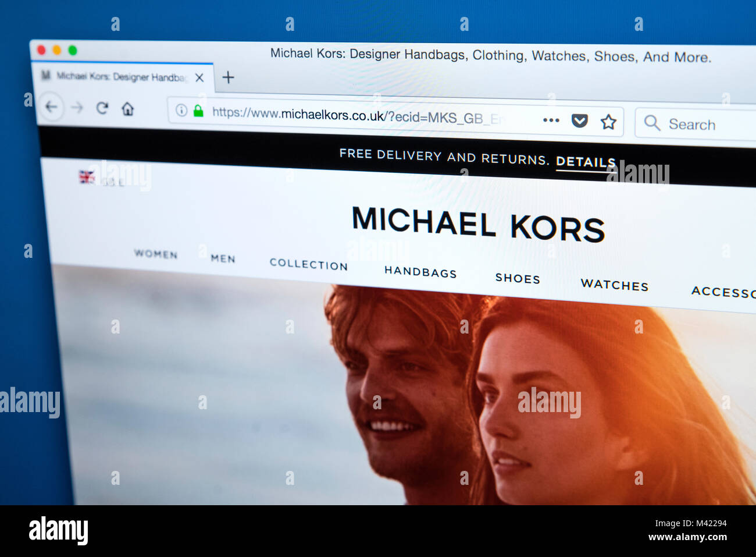The height and width of the screenshot is (557, 756).
Task: Open the WOMEN menu
Action: pyautogui.click(x=156, y=254)
